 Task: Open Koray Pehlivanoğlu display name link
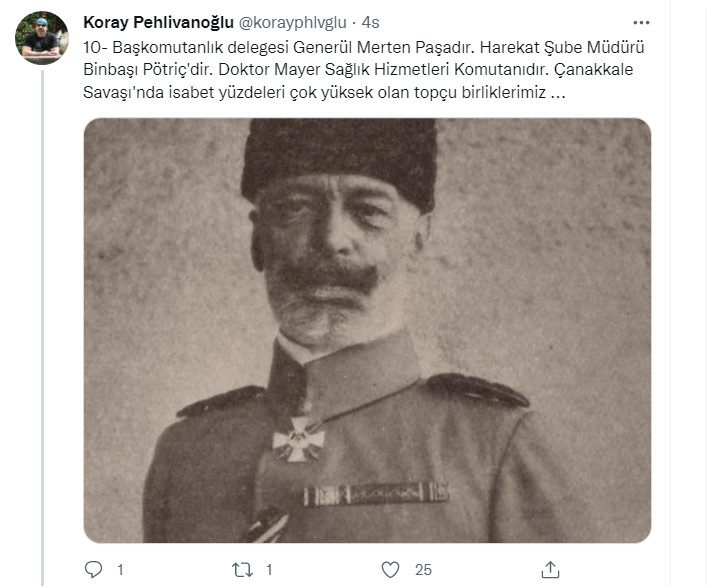point(158,22)
